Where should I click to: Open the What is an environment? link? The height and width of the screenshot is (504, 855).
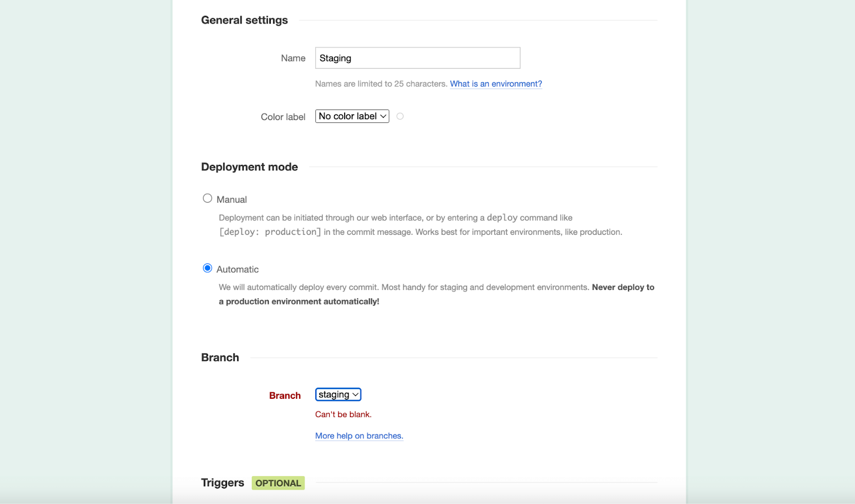(x=496, y=84)
